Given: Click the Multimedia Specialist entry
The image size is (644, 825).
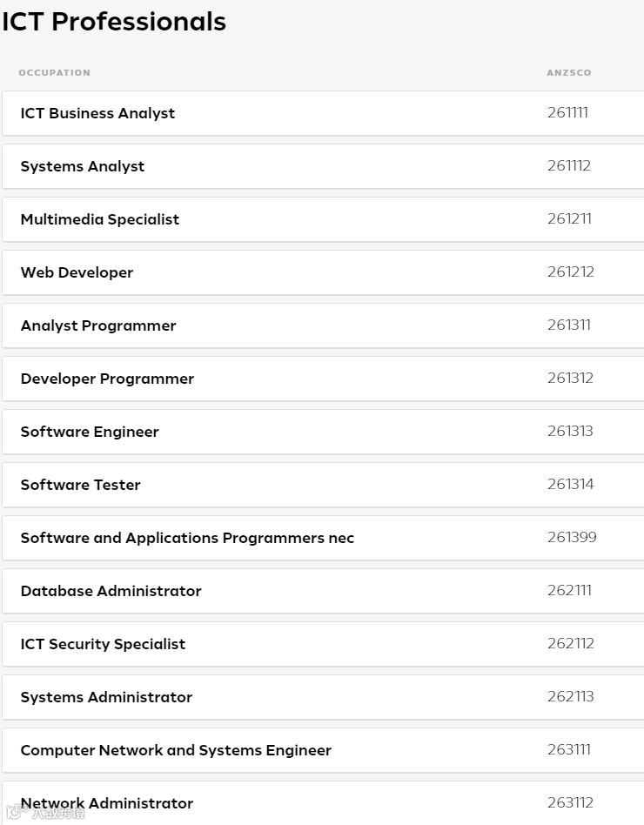Looking at the screenshot, I should click(100, 219).
